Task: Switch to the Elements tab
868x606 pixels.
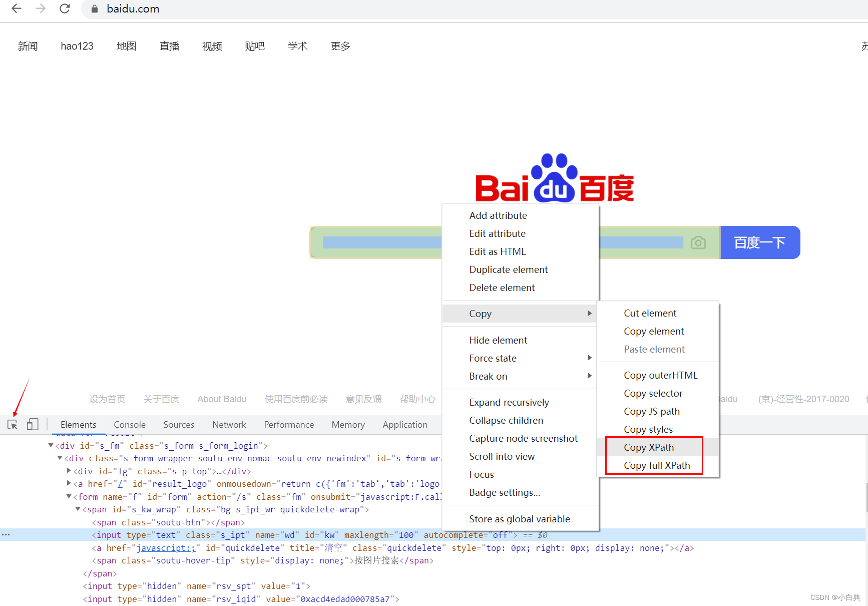Action: click(78, 425)
